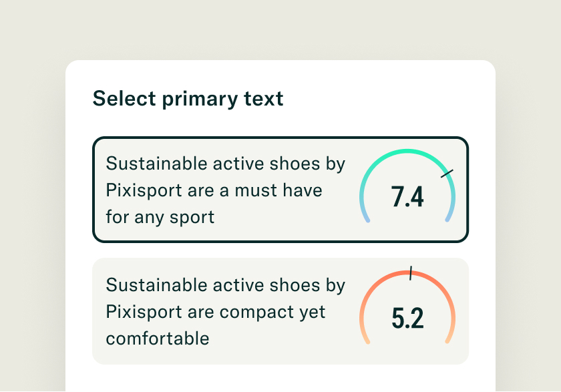Click the peach left end of the 5.2 gauge
This screenshot has width=561, height=392.
tap(365, 338)
